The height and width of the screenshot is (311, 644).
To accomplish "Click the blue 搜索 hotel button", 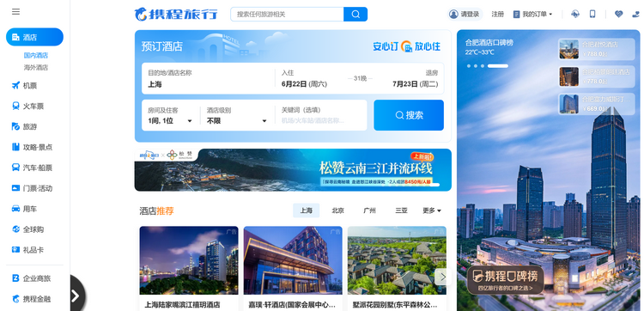I will point(409,115).
